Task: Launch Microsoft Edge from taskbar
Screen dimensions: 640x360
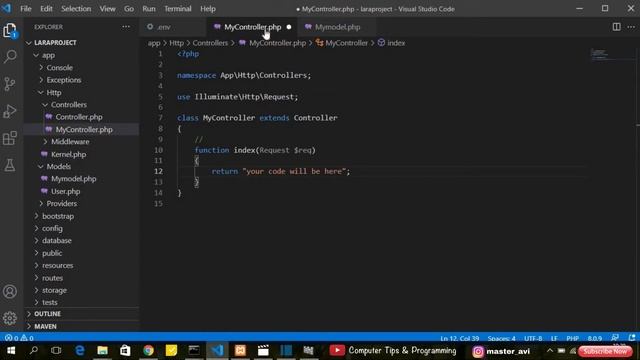Action: click(x=80, y=350)
